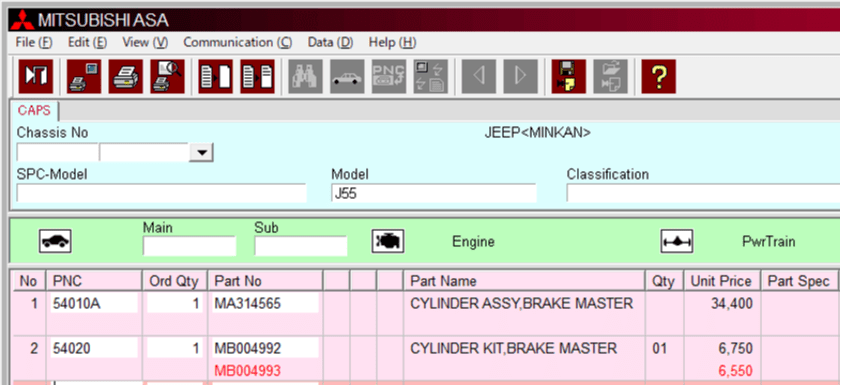Click the greyed car model icon

pos(347,76)
